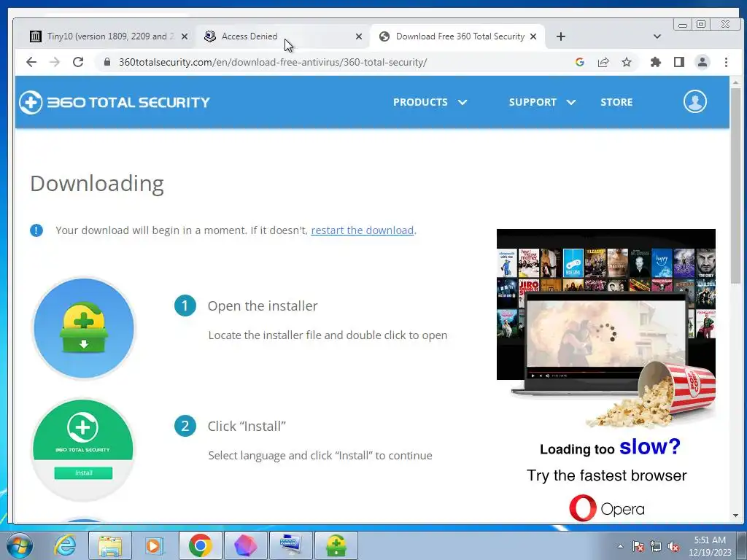
Task: Close the 360 Total Security tab
Action: pos(533,36)
